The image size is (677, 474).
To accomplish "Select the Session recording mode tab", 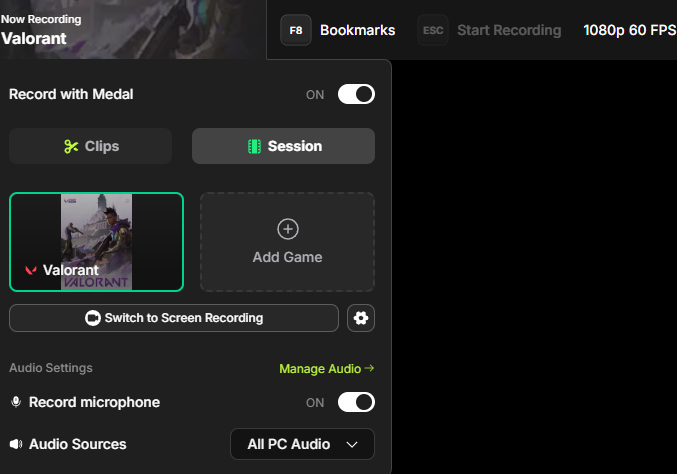I will click(283, 146).
